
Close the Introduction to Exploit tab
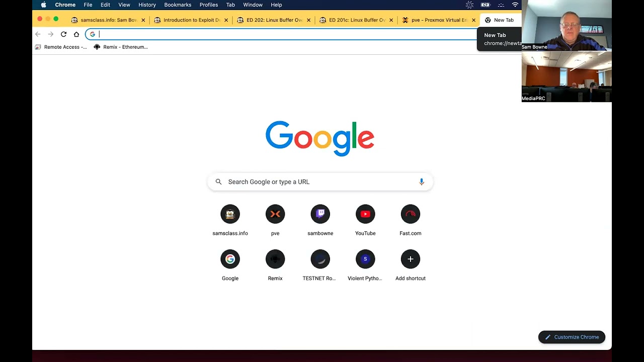[226, 20]
